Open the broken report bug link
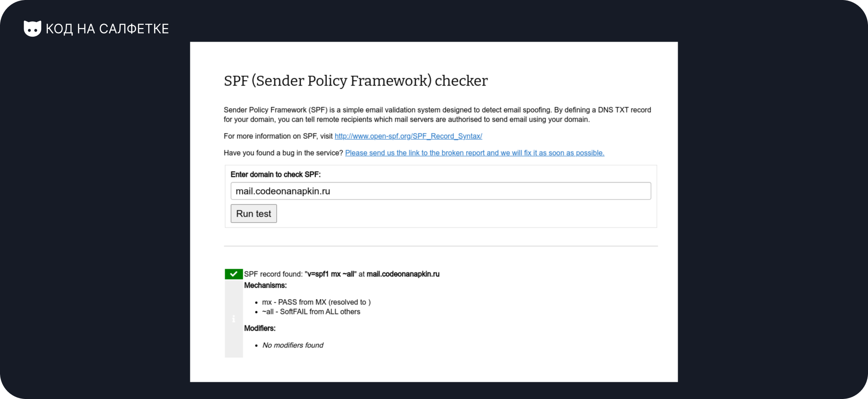This screenshot has height=399, width=868. coord(475,153)
